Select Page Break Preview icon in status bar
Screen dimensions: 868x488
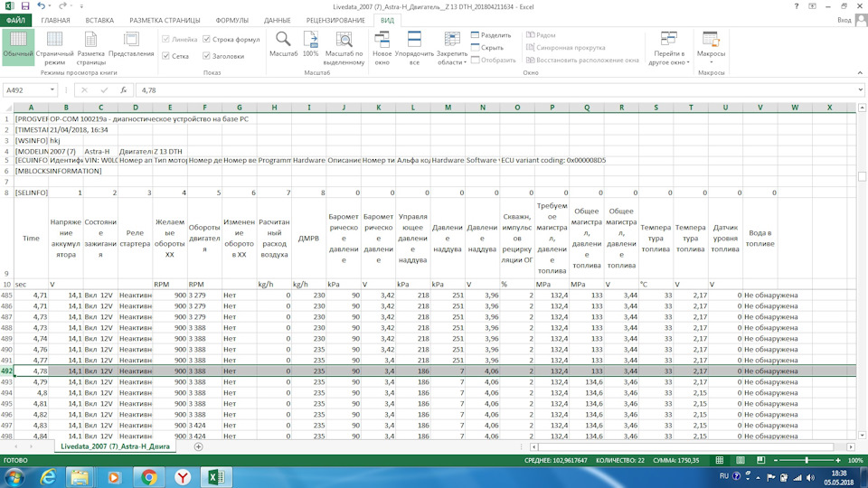[760, 460]
